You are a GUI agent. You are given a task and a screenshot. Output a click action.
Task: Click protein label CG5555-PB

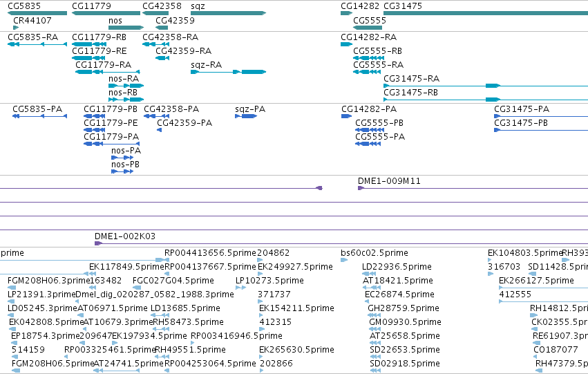(x=379, y=123)
